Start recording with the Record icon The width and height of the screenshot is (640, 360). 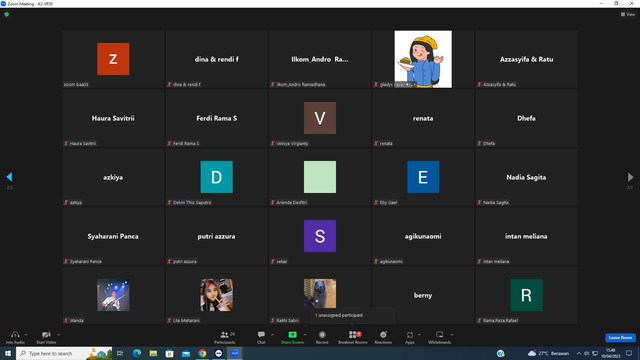(x=322, y=335)
